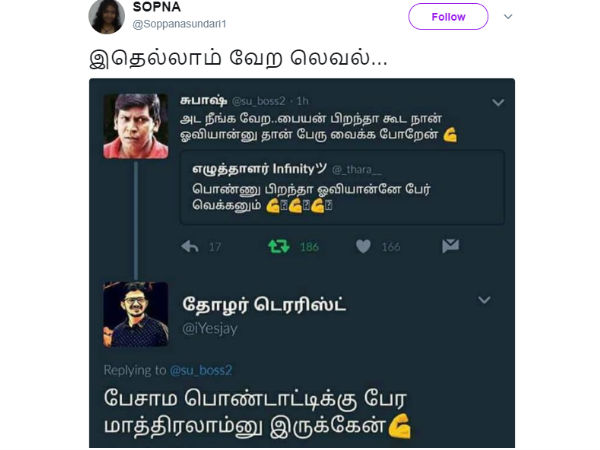Expand chevron menu on சுபாஷ் tweet

(498, 102)
